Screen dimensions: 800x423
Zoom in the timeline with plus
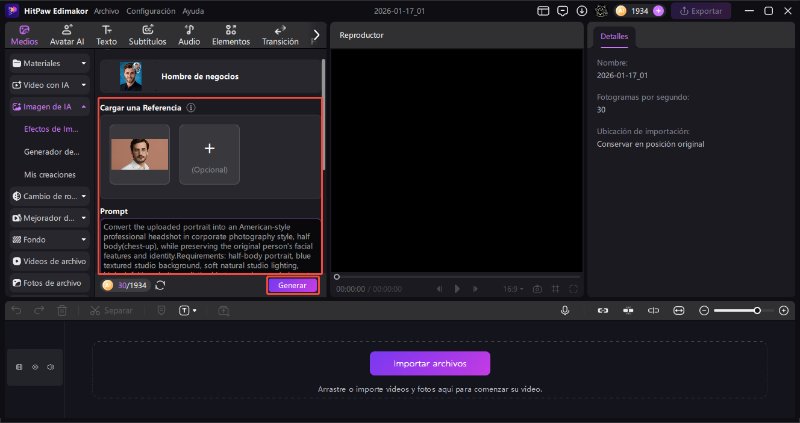784,310
